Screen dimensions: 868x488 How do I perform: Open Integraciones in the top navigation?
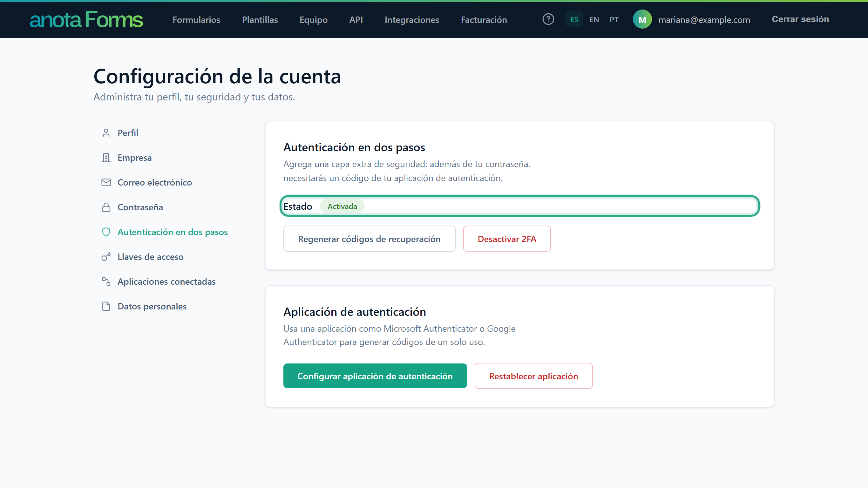(x=412, y=20)
